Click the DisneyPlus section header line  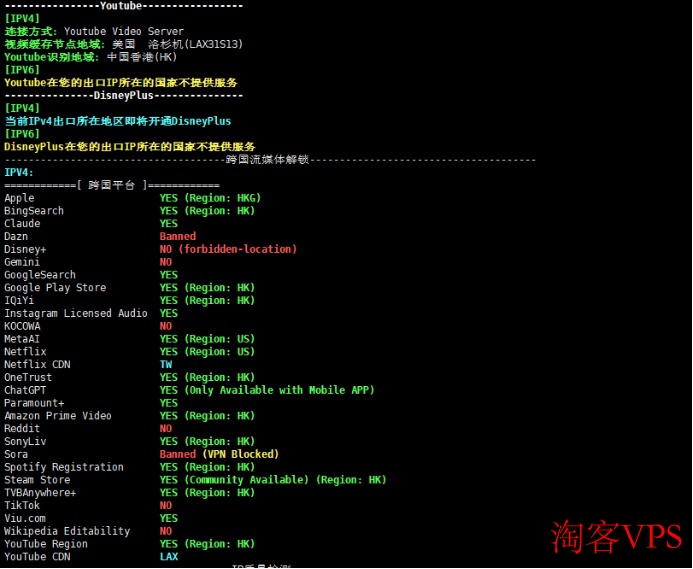tap(123, 95)
